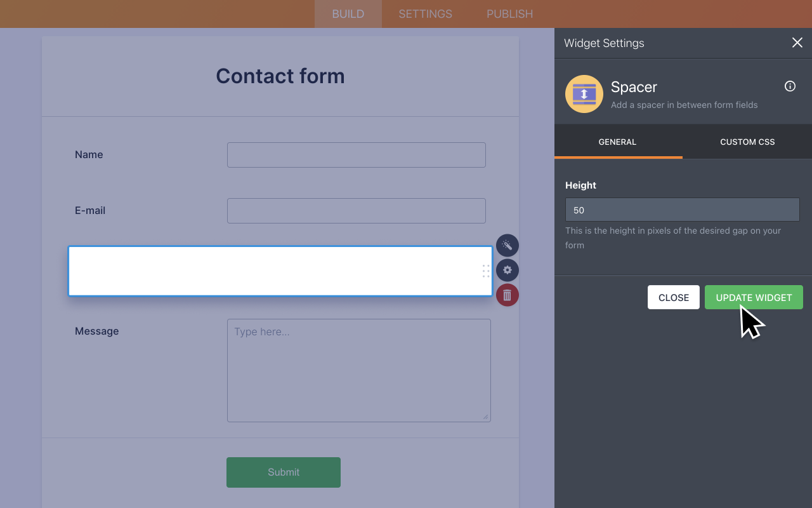Screen dimensions: 812x508
Task: Click inside the Message textarea
Action: pos(358,370)
